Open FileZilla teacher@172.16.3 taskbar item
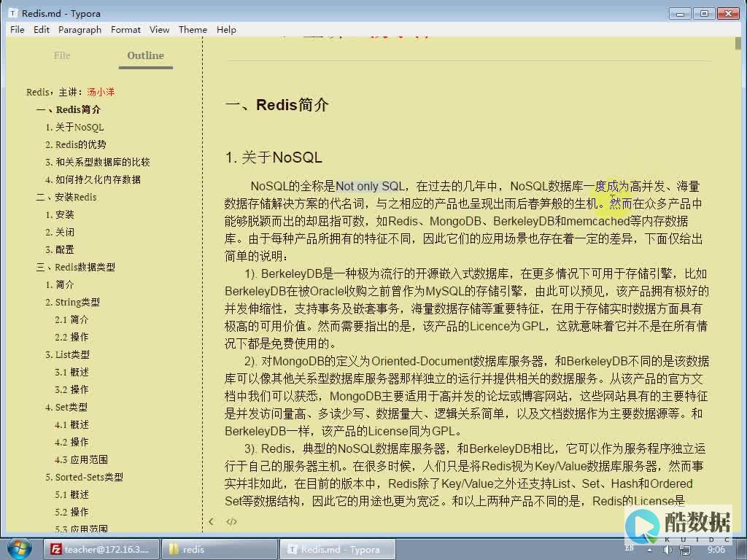Image resolution: width=747 pixels, height=560 pixels. click(101, 550)
